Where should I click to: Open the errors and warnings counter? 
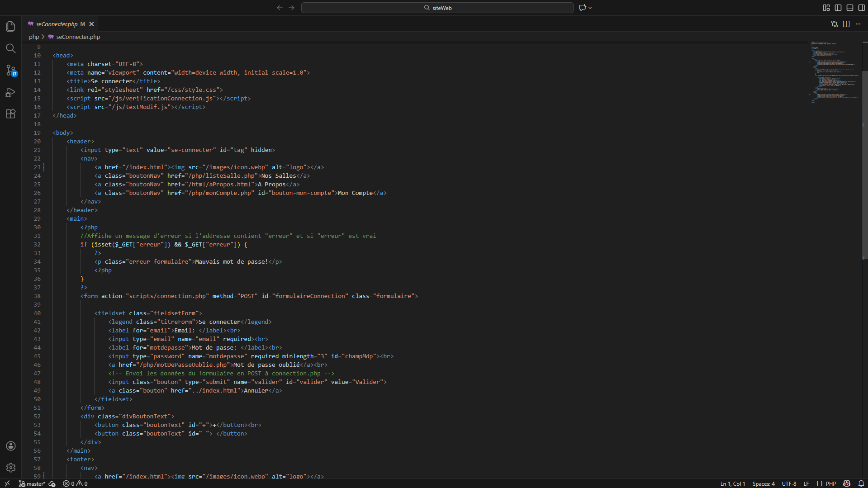click(75, 483)
